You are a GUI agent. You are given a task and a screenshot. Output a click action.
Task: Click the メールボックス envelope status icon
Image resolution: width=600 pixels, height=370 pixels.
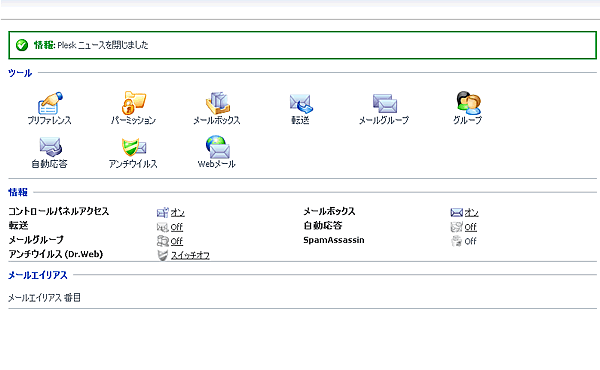click(x=457, y=212)
